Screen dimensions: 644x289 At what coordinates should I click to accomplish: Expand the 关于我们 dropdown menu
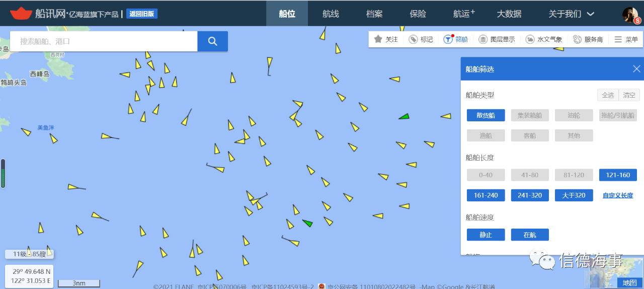click(x=571, y=14)
